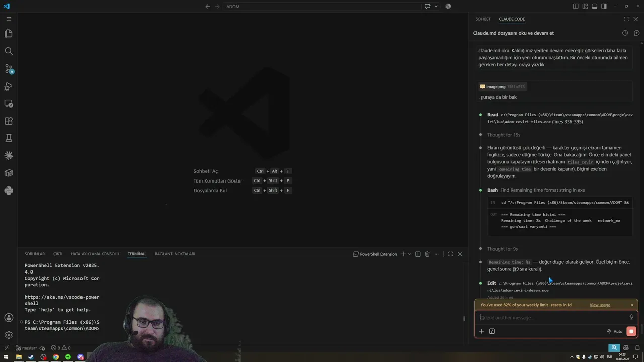Open the Extensions view

pos(9,121)
